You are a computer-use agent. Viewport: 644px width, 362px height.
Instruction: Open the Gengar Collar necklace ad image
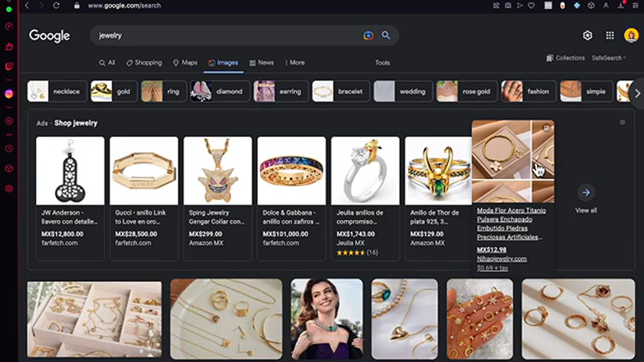click(218, 171)
